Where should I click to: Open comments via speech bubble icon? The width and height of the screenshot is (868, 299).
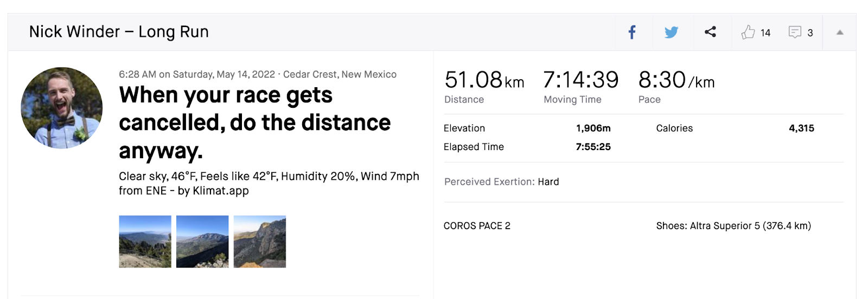pyautogui.click(x=795, y=32)
